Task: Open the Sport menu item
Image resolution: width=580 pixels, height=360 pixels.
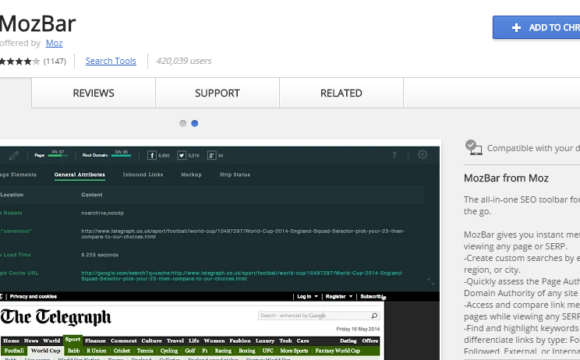Action: point(72,340)
